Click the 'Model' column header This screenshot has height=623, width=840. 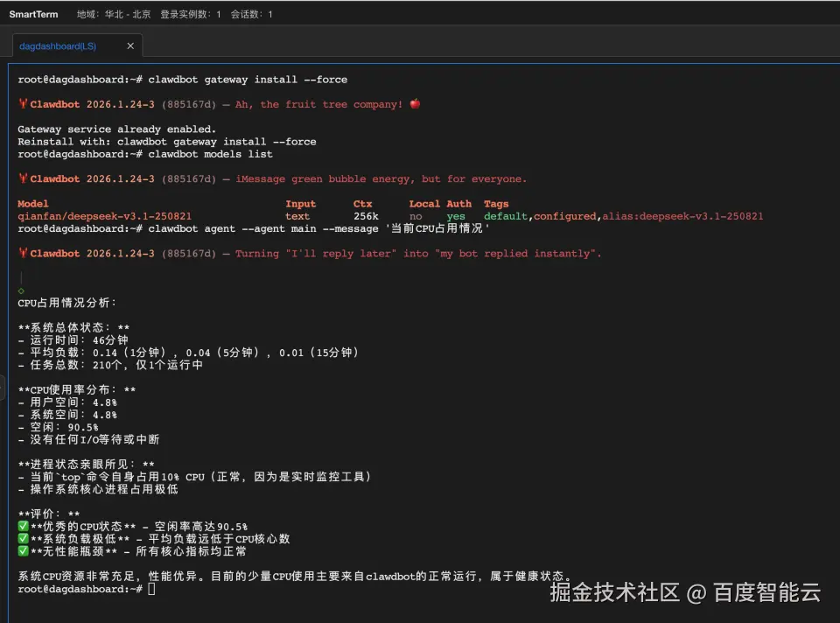(32, 204)
